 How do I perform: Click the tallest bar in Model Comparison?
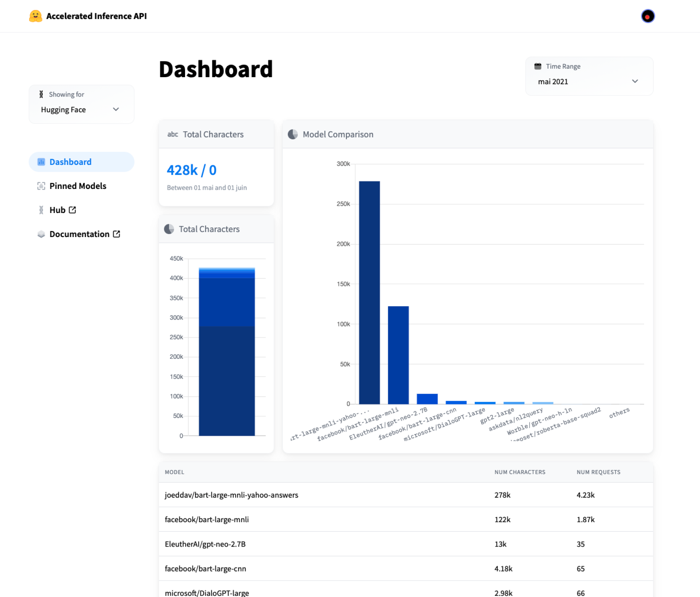coord(369,292)
